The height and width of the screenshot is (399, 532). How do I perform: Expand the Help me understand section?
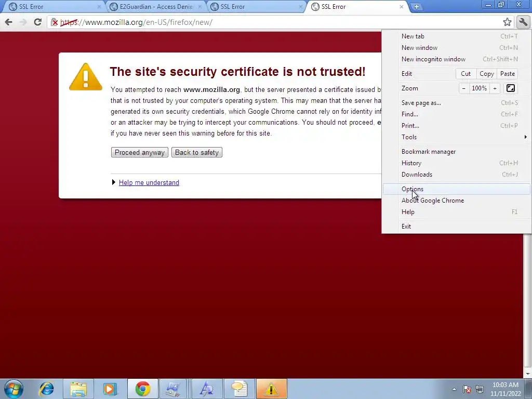click(x=114, y=182)
